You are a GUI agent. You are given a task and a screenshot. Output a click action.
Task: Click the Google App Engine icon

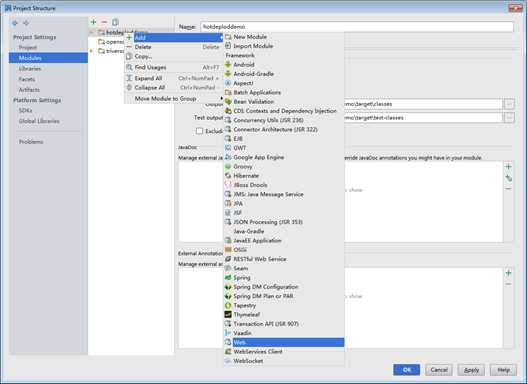coord(228,157)
